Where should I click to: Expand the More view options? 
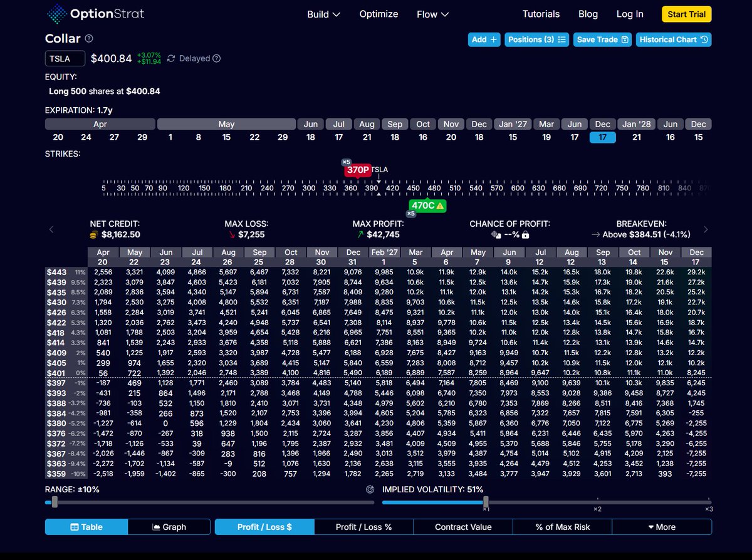662,527
